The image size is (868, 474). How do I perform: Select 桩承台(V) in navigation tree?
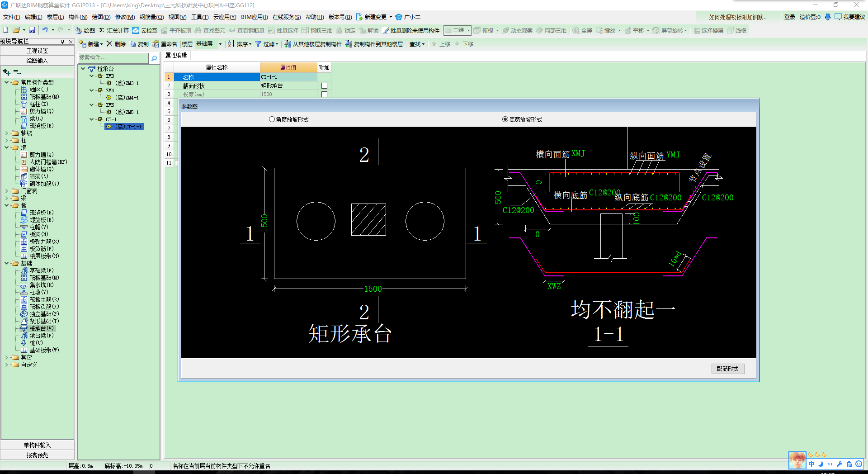42,328
